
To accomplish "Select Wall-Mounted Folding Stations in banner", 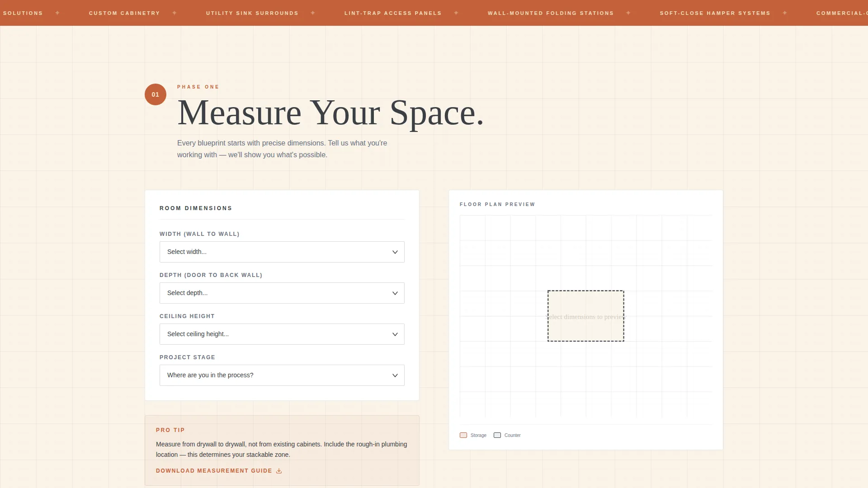I will coord(551,13).
